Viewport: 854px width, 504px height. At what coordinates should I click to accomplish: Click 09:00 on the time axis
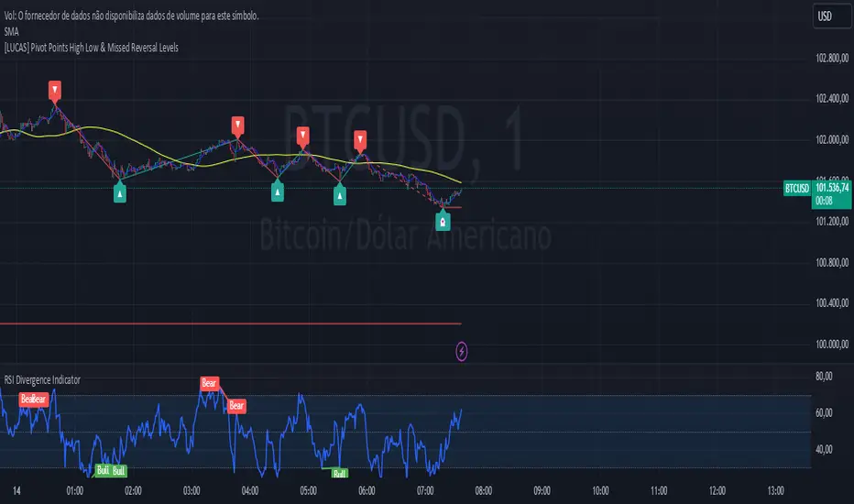(542, 491)
